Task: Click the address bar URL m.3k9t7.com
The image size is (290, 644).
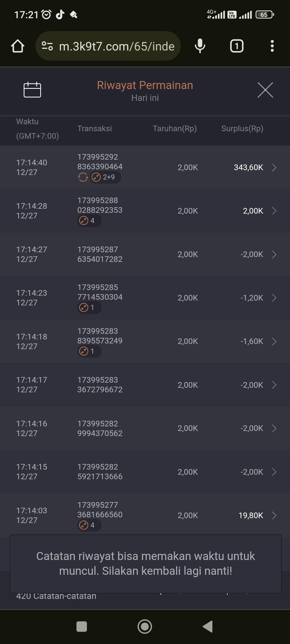Action: coord(117,46)
